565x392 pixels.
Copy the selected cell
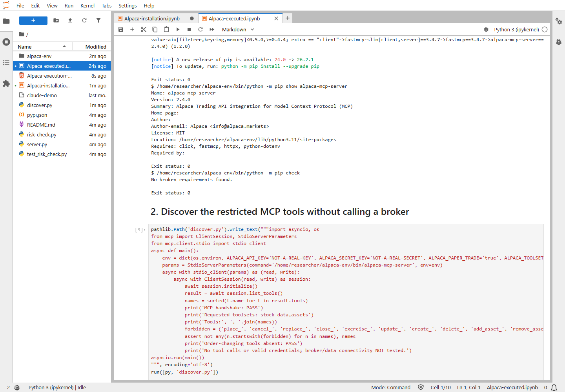coord(155,29)
